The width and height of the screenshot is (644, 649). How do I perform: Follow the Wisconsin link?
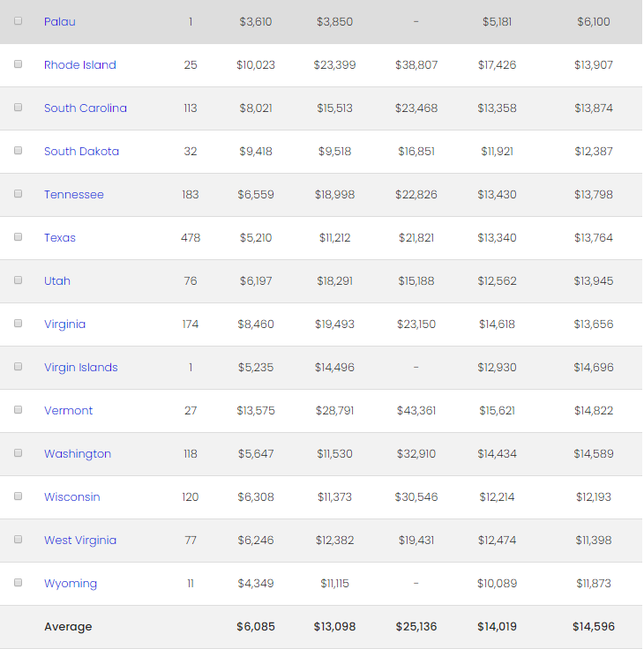click(72, 496)
